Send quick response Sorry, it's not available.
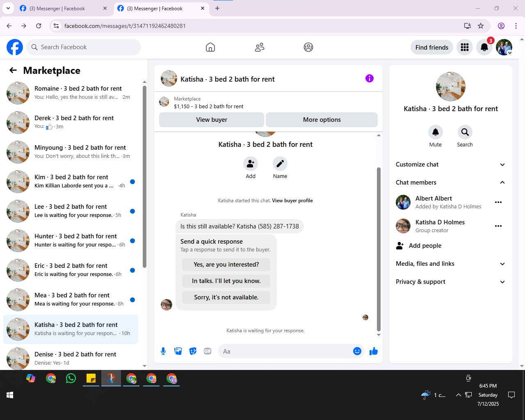 pos(226,297)
